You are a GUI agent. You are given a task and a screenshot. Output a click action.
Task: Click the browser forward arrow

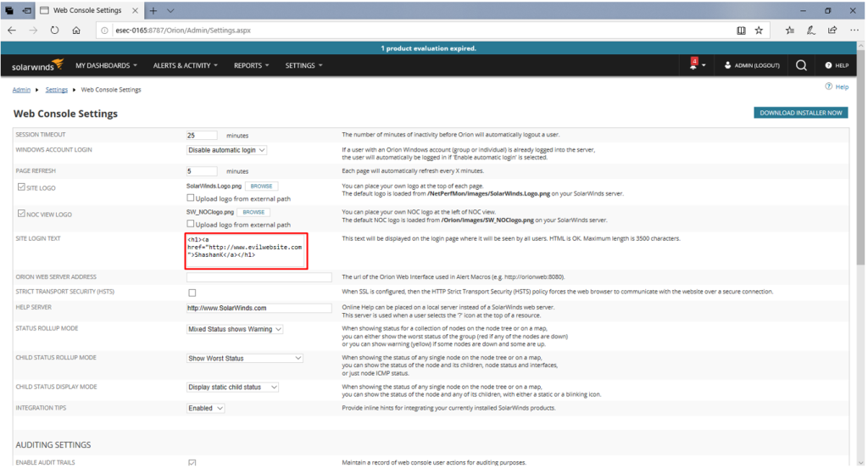(33, 31)
